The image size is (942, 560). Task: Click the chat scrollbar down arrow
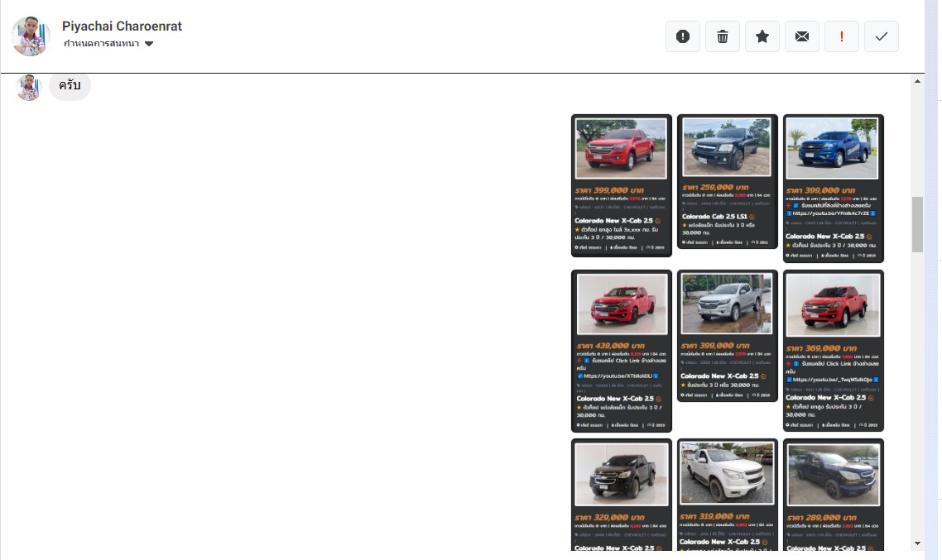point(917,543)
